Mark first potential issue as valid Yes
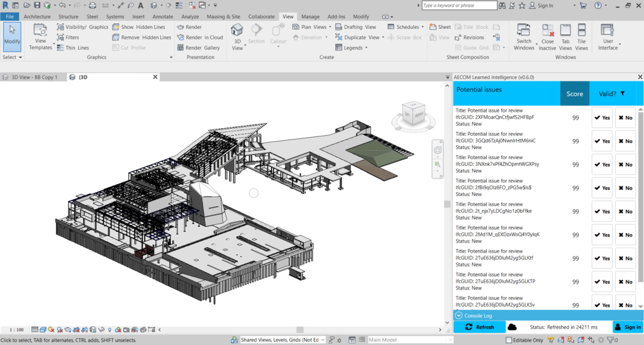 602,117
